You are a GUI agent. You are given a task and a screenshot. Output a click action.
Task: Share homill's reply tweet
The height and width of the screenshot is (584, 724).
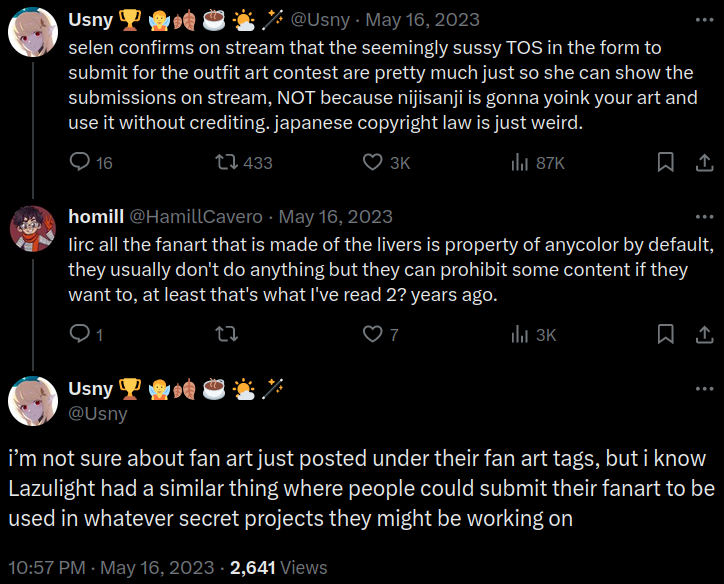click(703, 334)
